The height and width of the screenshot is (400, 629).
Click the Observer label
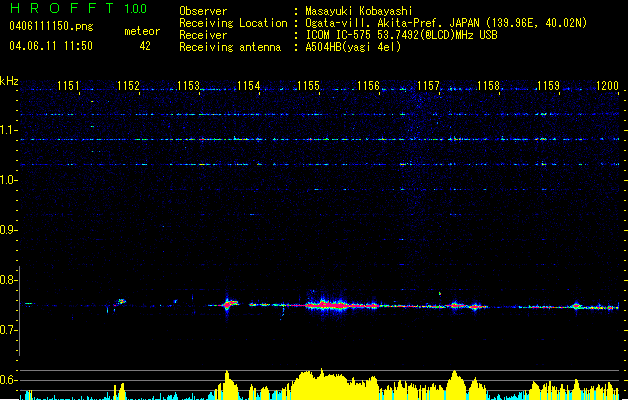(203, 11)
